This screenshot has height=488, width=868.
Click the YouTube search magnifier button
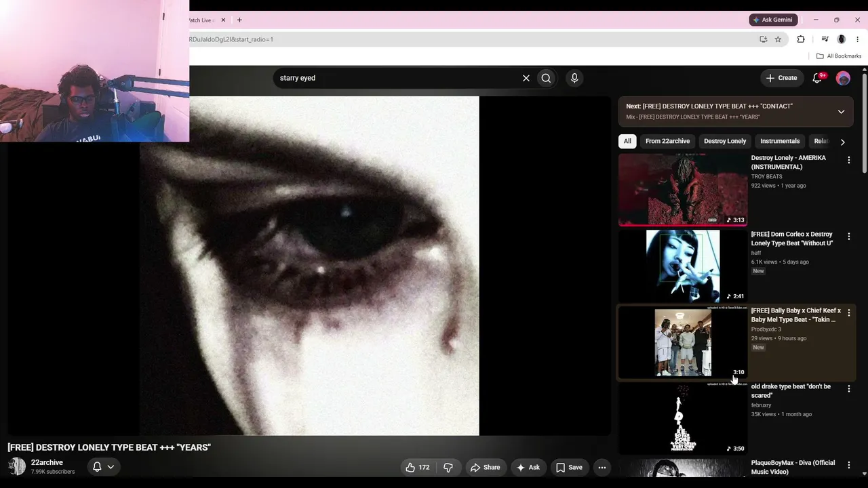[546, 78]
